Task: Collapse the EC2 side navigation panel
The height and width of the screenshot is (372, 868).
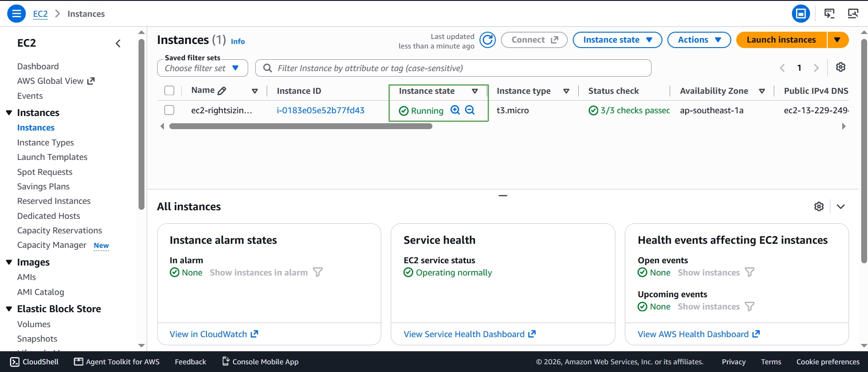Action: pos(118,43)
